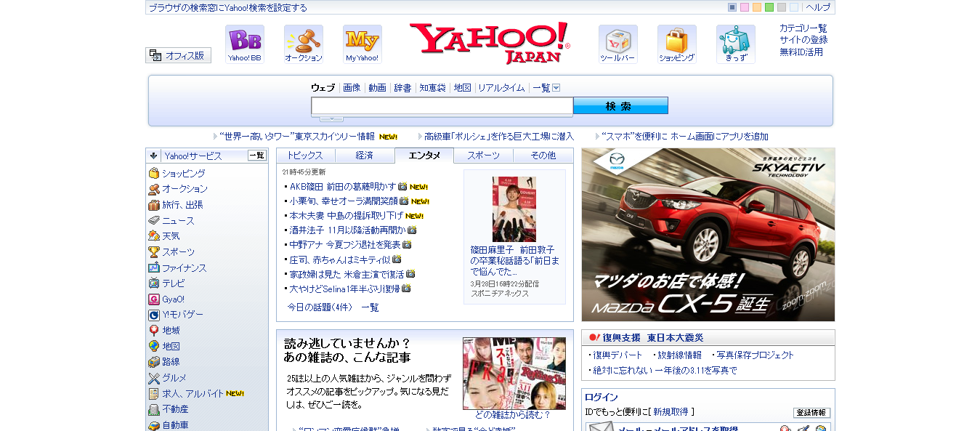
Task: Open the services 一覧 button in sidebar
Action: coord(257,156)
